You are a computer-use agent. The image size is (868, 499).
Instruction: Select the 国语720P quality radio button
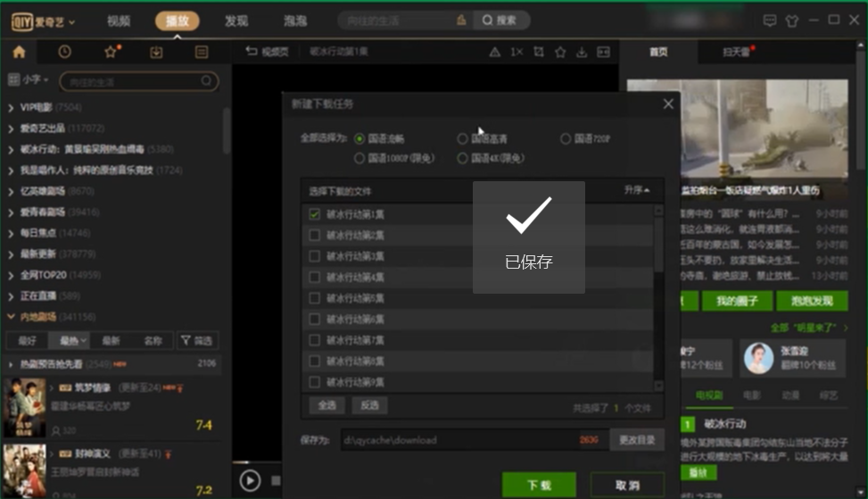[x=566, y=138]
